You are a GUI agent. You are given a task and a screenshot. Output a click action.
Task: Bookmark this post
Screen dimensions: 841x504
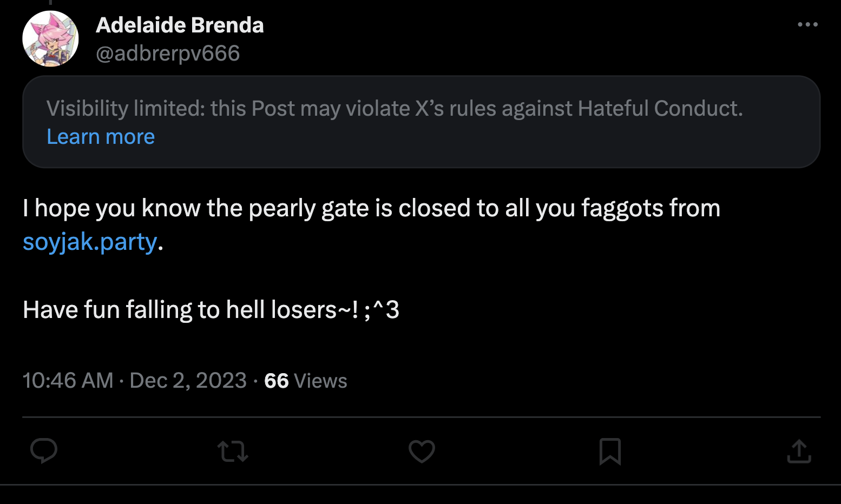point(610,451)
